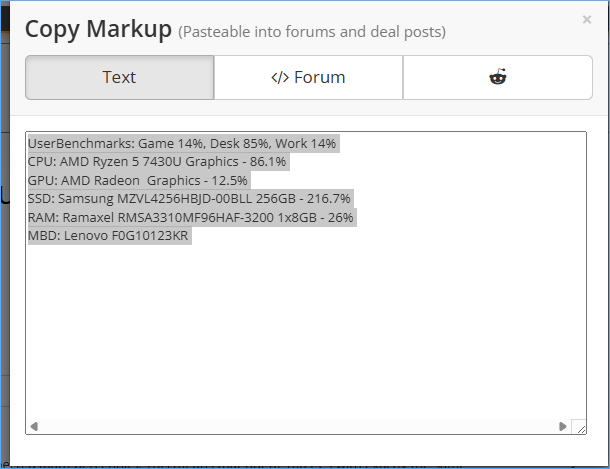Close the Copy Markup dialog
Viewport: 610px width, 469px height.
(587, 19)
